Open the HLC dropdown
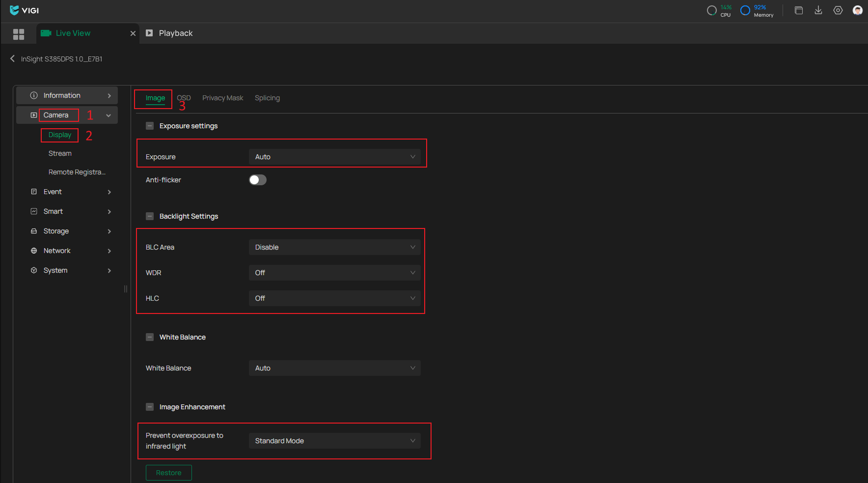Screen dimensions: 868x483 [x=335, y=298]
